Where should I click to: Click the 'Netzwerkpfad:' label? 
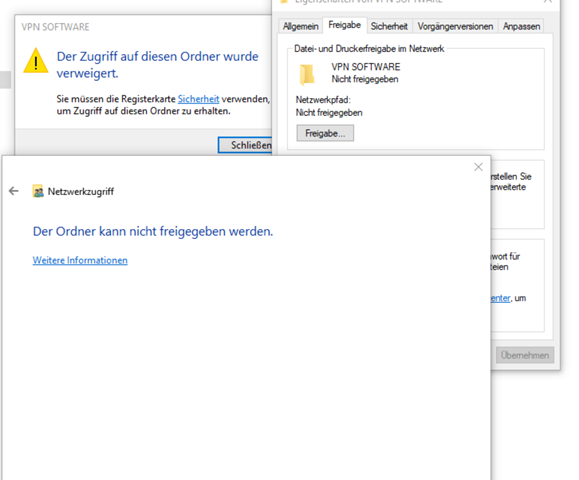pos(323,100)
